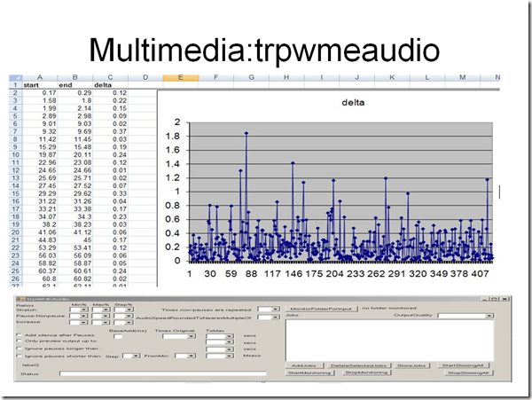Select spreadsheet column C header
This screenshot has height=400, width=532.
point(110,78)
